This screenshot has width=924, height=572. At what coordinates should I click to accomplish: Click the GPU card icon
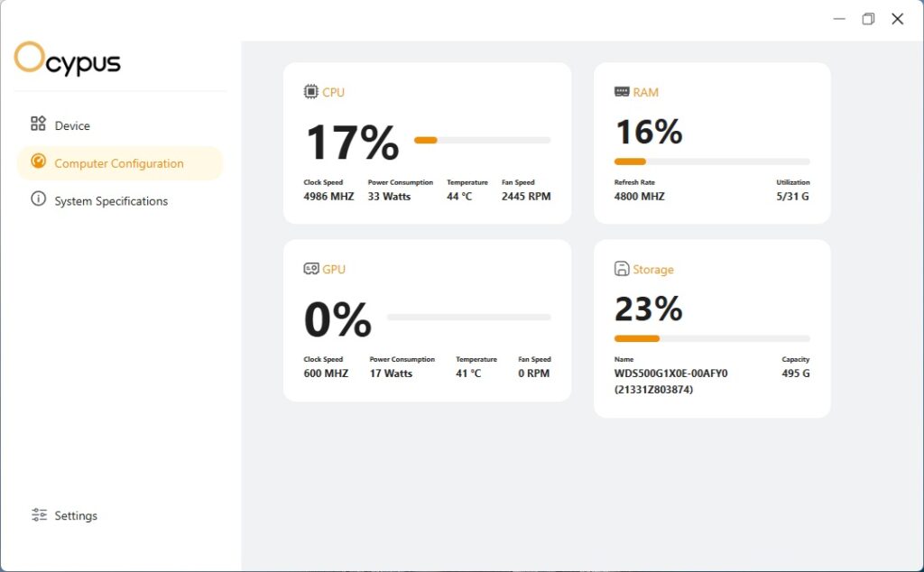click(x=311, y=269)
